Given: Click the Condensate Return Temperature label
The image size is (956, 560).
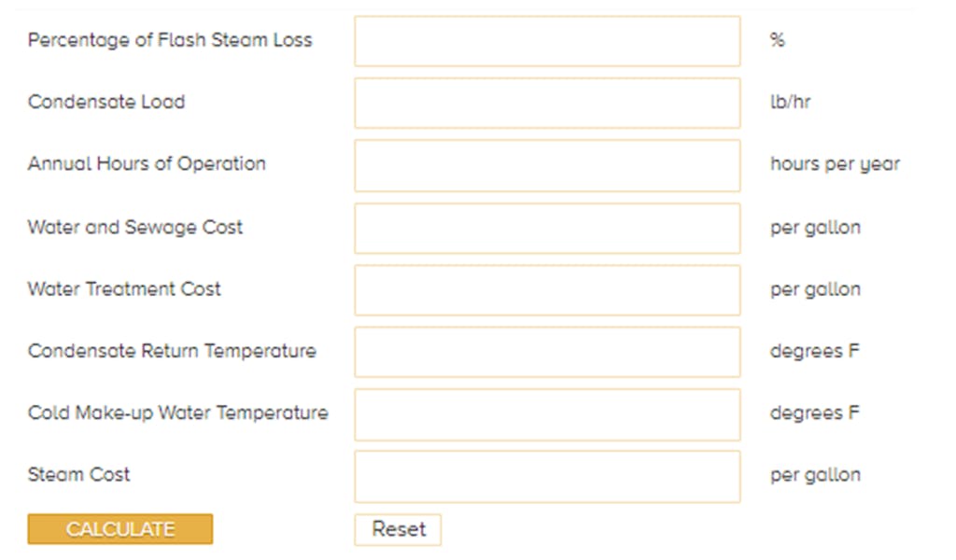Looking at the screenshot, I should pos(172,351).
